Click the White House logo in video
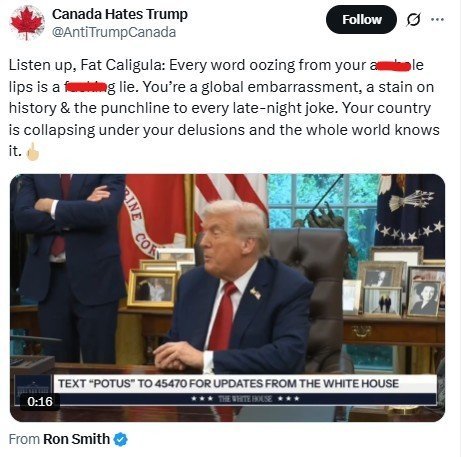Image resolution: width=462 pixels, height=457 pixels. [32, 385]
